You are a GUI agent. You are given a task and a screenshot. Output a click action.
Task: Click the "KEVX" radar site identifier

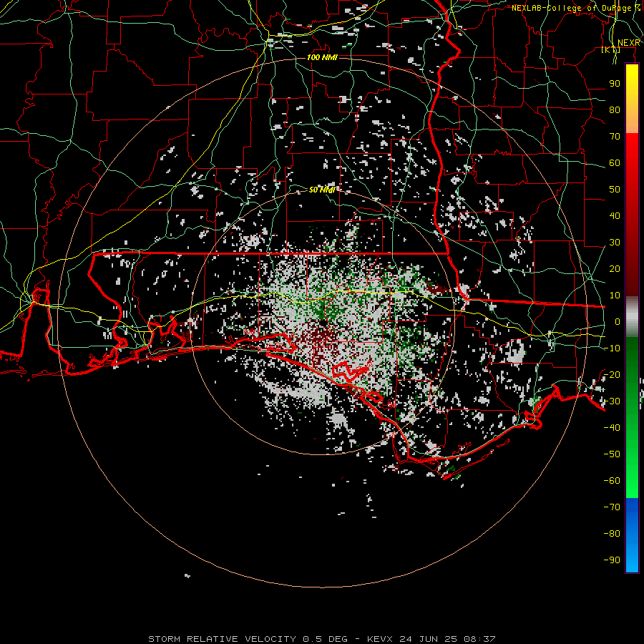tap(380, 639)
